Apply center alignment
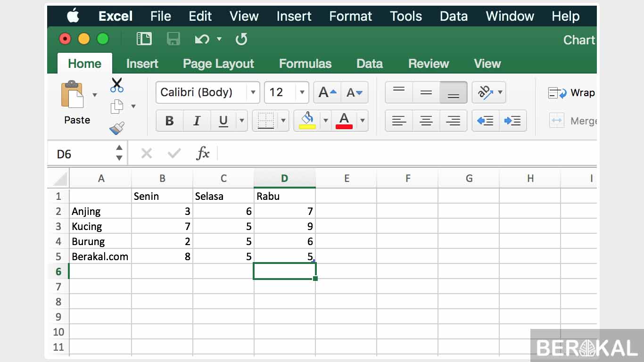This screenshot has height=362, width=644. click(426, 121)
